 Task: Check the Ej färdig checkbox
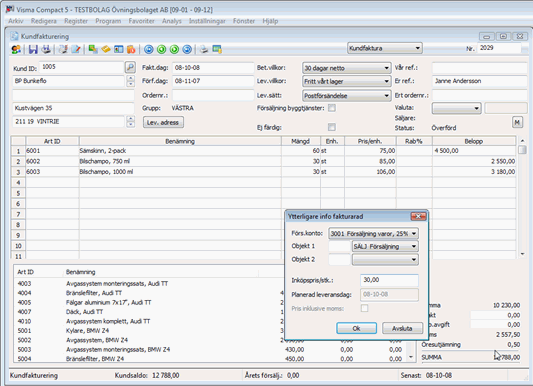pos(332,127)
